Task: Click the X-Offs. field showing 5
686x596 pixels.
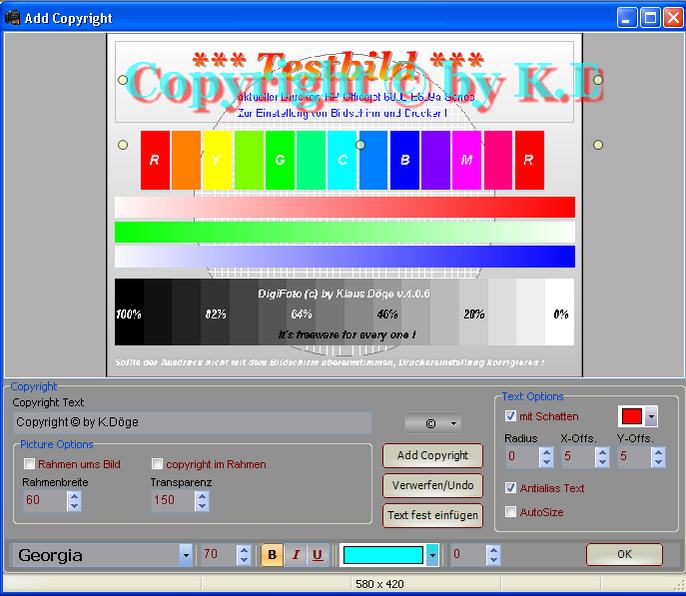Action: (578, 457)
